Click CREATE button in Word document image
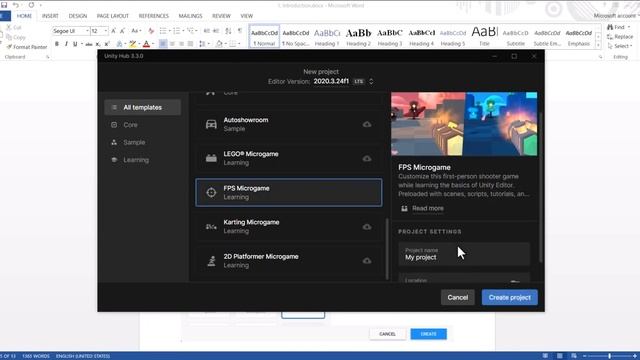The width and height of the screenshot is (640, 360). (x=429, y=334)
